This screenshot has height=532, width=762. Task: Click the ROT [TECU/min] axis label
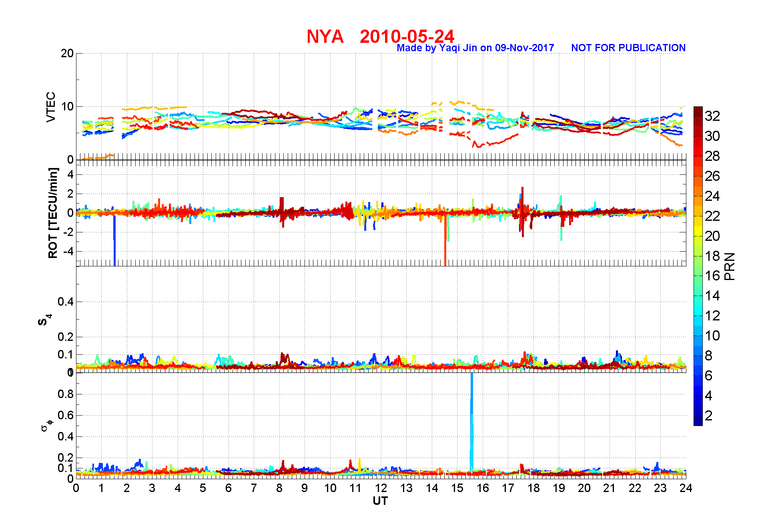coord(52,213)
